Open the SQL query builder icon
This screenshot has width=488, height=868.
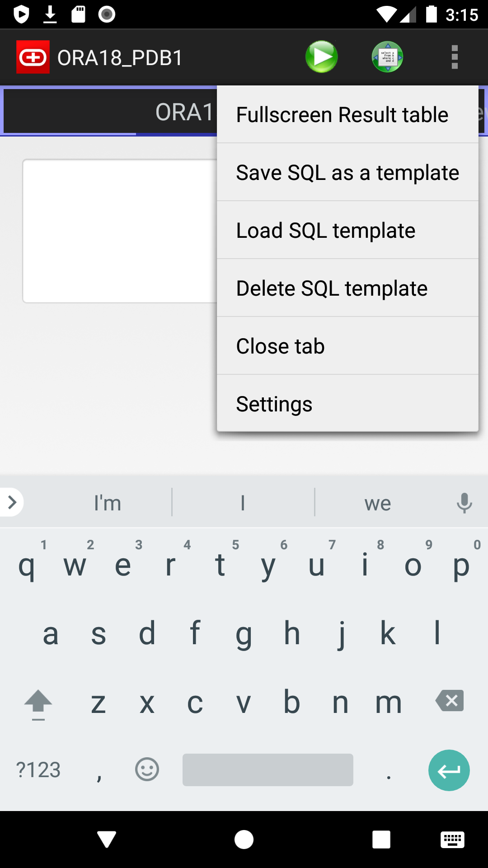point(387,57)
